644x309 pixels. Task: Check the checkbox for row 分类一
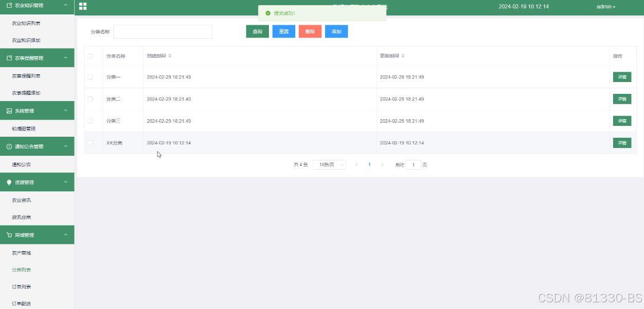(x=90, y=77)
